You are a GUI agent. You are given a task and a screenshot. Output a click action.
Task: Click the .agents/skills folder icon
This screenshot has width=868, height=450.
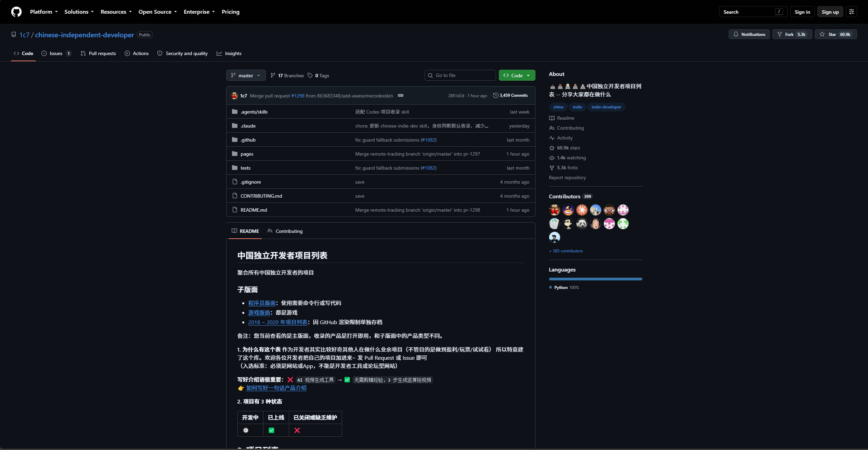pos(235,112)
